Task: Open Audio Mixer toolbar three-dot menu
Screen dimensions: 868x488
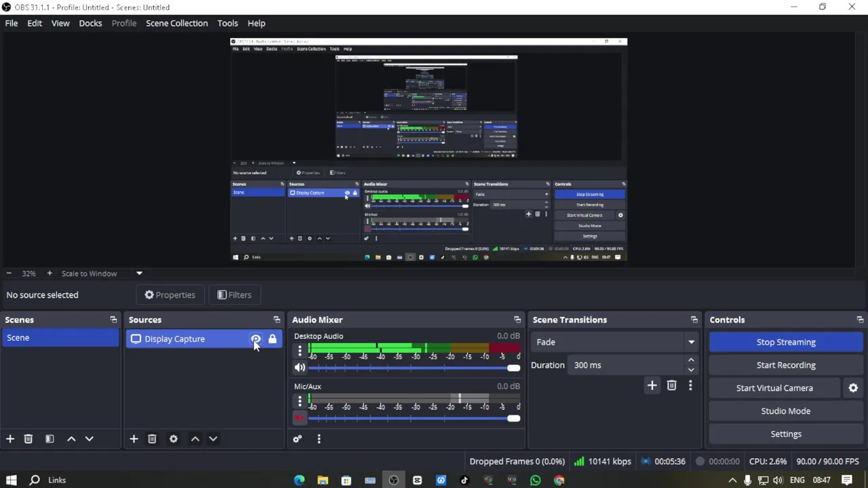Action: pyautogui.click(x=319, y=439)
